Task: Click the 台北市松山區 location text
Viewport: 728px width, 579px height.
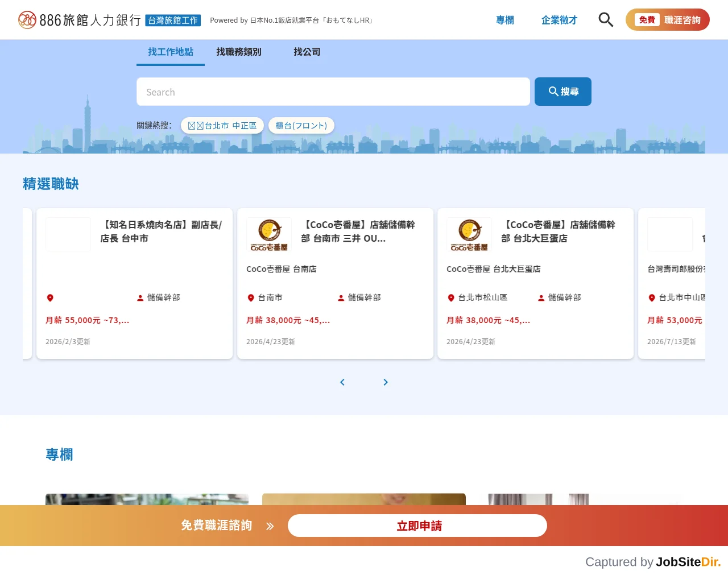Action: (x=483, y=297)
